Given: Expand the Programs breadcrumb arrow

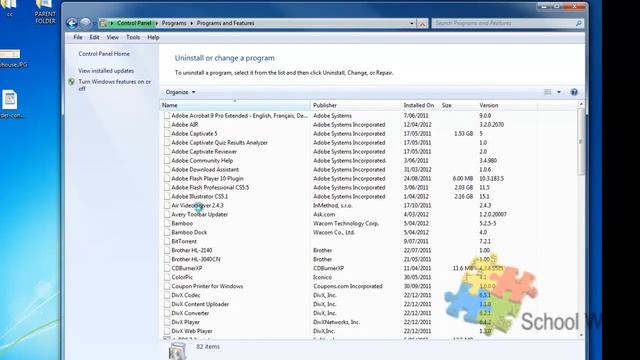Looking at the screenshot, I should pyautogui.click(x=191, y=23).
